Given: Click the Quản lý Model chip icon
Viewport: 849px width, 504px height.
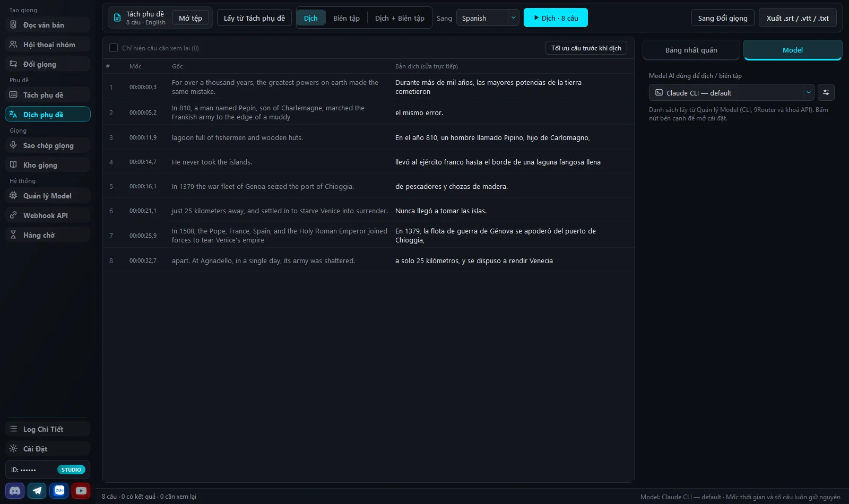Looking at the screenshot, I should pyautogui.click(x=13, y=195).
